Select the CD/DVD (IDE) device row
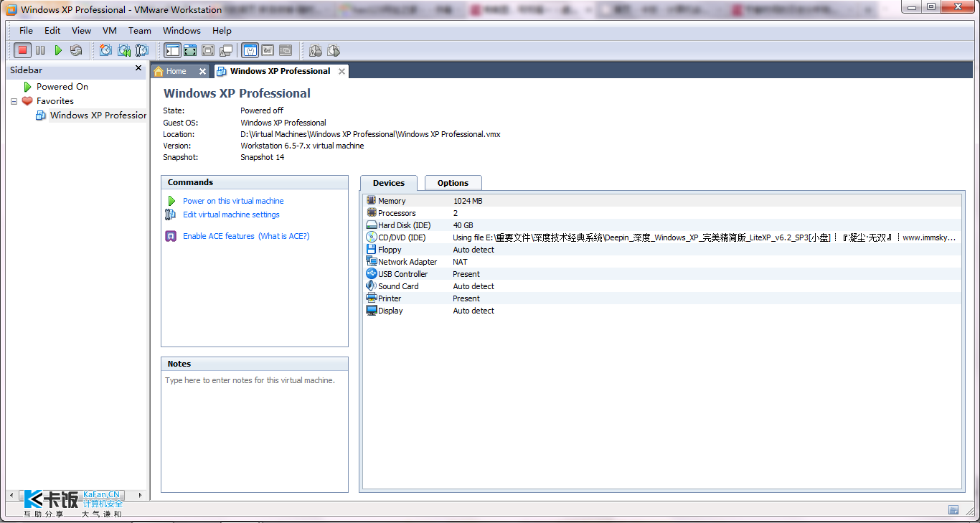 coord(663,237)
